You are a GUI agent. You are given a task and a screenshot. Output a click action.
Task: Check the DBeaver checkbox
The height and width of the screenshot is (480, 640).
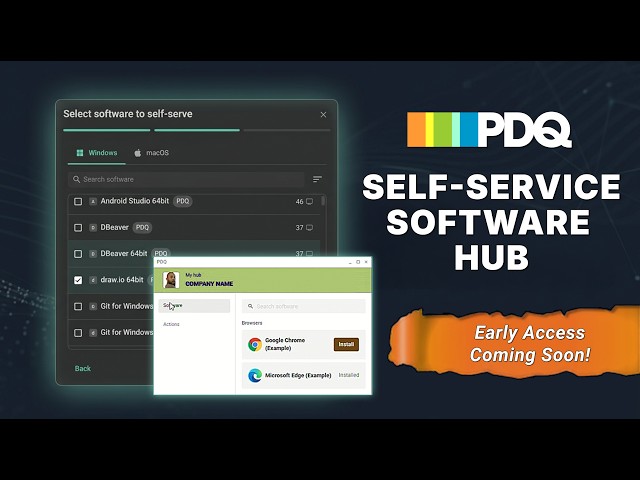coord(78,228)
